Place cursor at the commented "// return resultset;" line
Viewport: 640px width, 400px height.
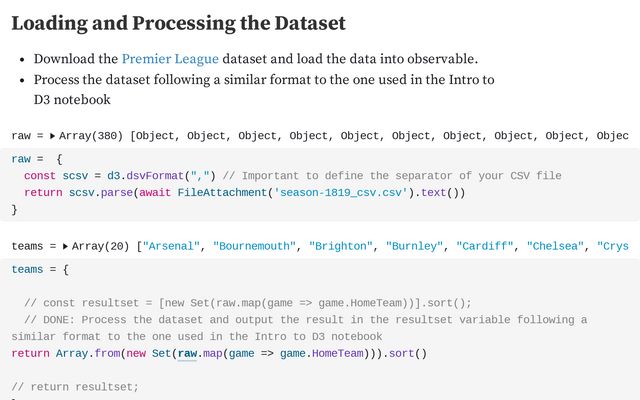click(75, 387)
